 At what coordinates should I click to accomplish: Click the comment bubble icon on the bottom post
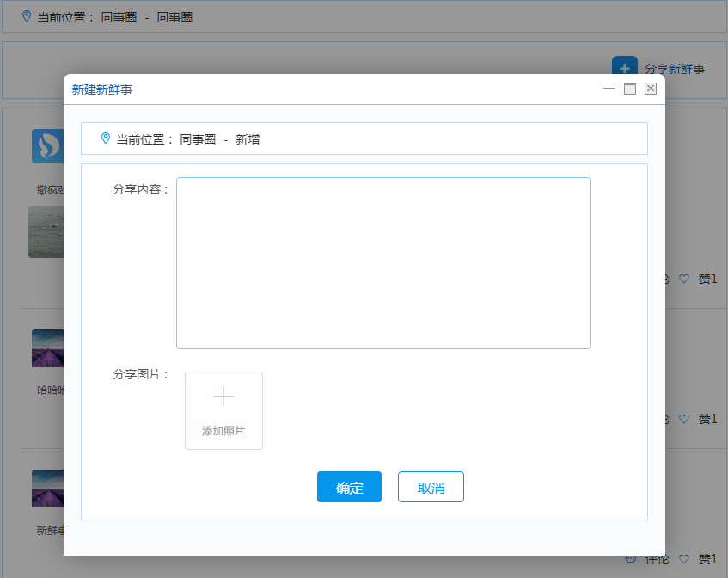coord(631,559)
